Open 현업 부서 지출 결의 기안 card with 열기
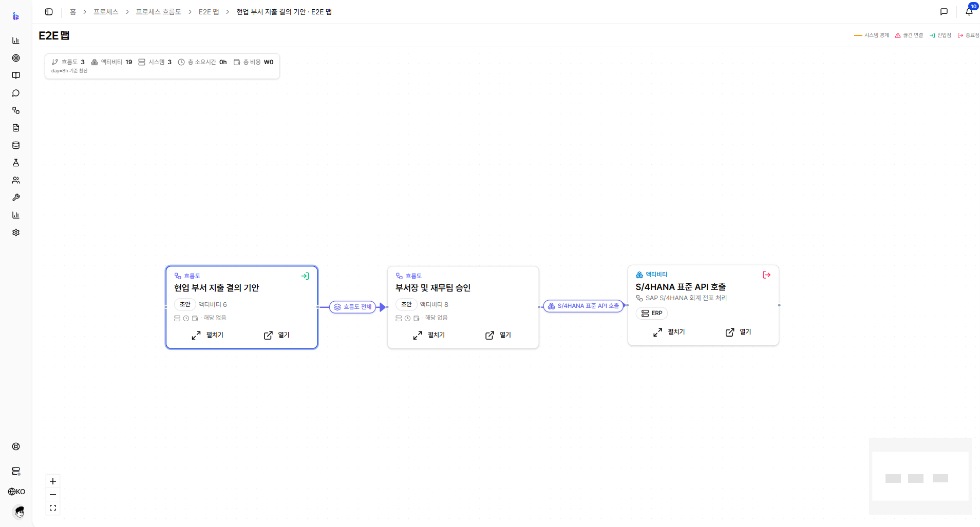Screen dimensions: 980x527 click(277, 335)
